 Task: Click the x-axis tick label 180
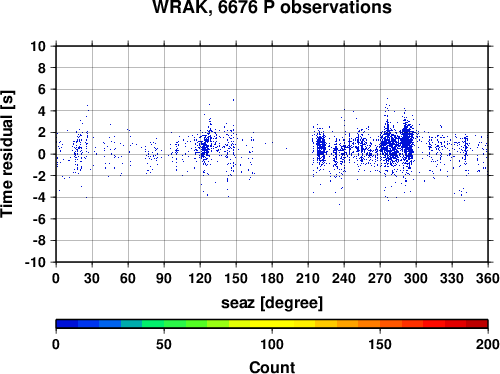click(272, 278)
